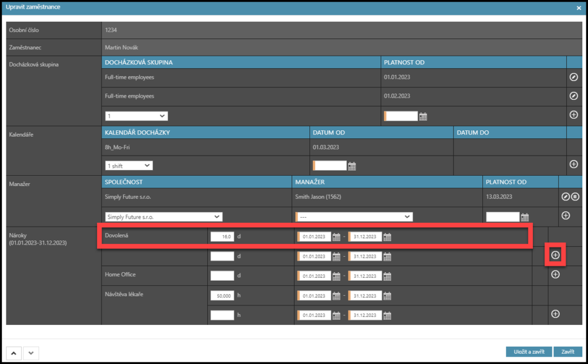This screenshot has width=588, height=364.
Task: Add Home Office entitlement with plus icon
Action: click(x=555, y=274)
